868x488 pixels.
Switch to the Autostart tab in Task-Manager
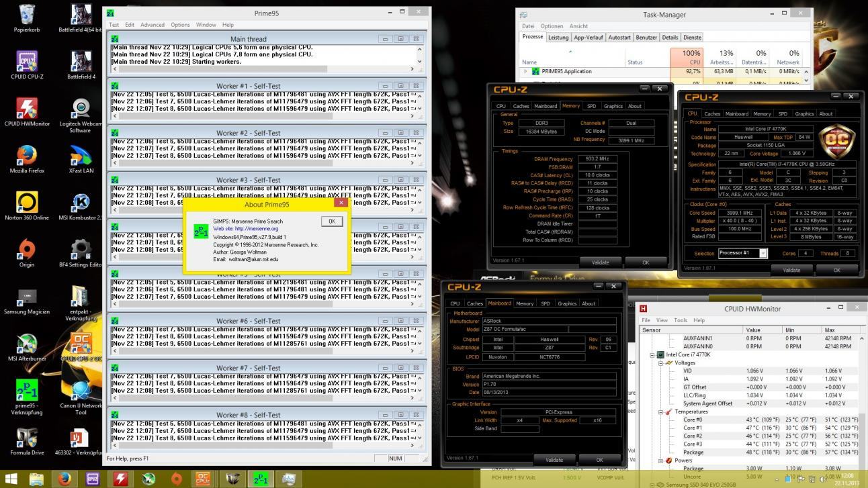[x=619, y=38]
